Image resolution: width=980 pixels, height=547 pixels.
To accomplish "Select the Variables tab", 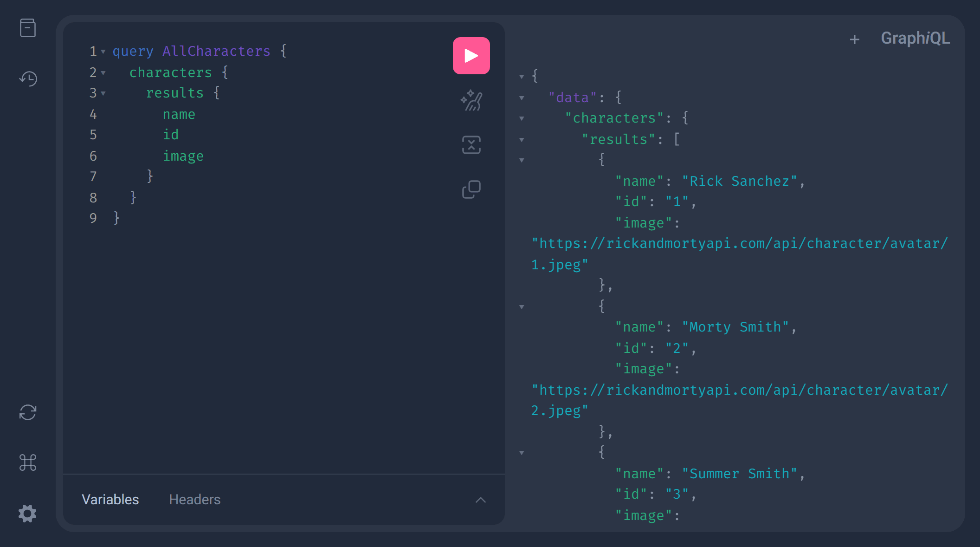I will pyautogui.click(x=110, y=500).
